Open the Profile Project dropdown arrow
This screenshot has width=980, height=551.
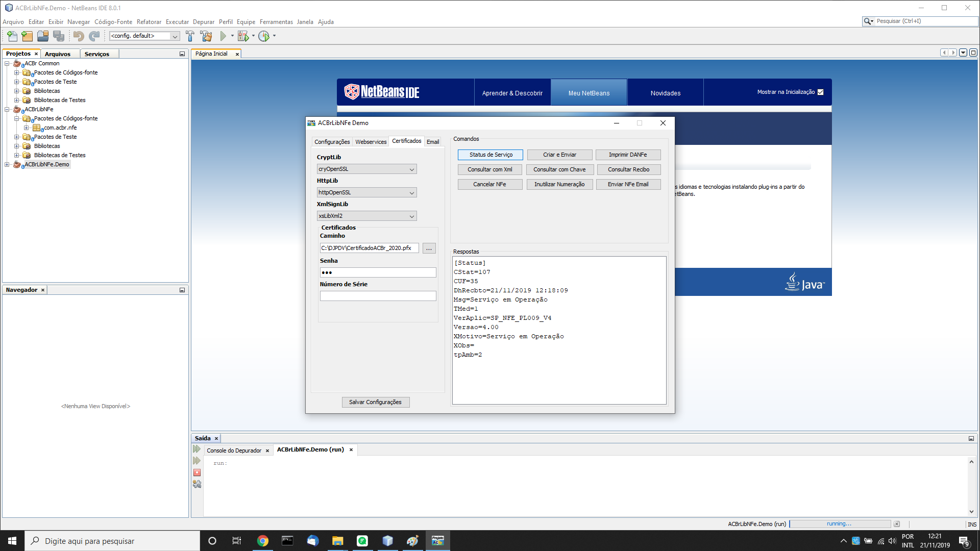point(274,36)
